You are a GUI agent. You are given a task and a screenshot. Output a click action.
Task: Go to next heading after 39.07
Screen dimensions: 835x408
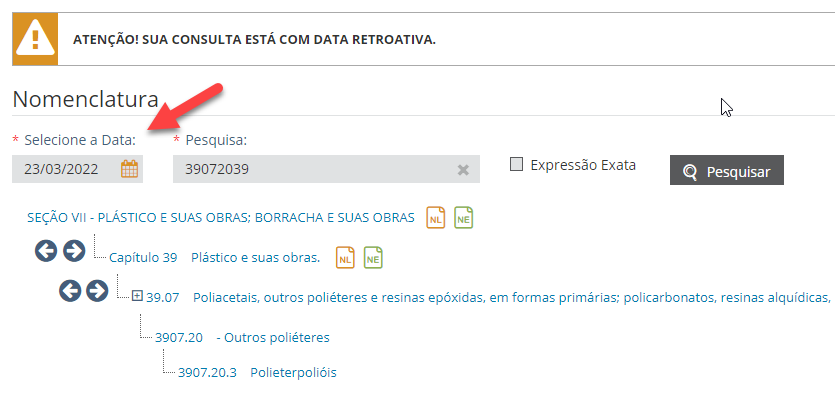[x=97, y=290]
